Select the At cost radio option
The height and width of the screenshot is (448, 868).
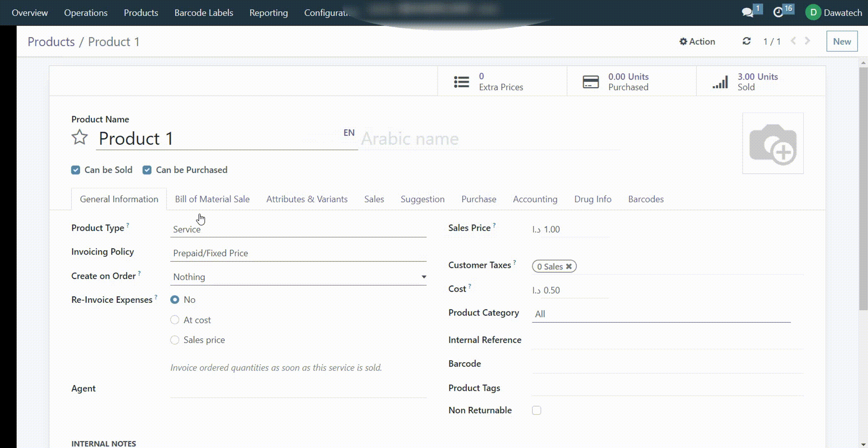click(x=175, y=320)
